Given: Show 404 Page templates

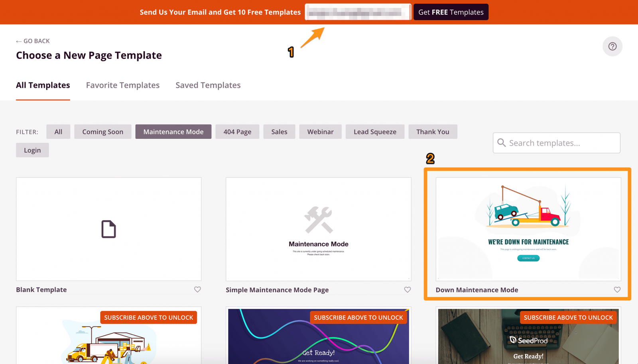Looking at the screenshot, I should pyautogui.click(x=237, y=132).
